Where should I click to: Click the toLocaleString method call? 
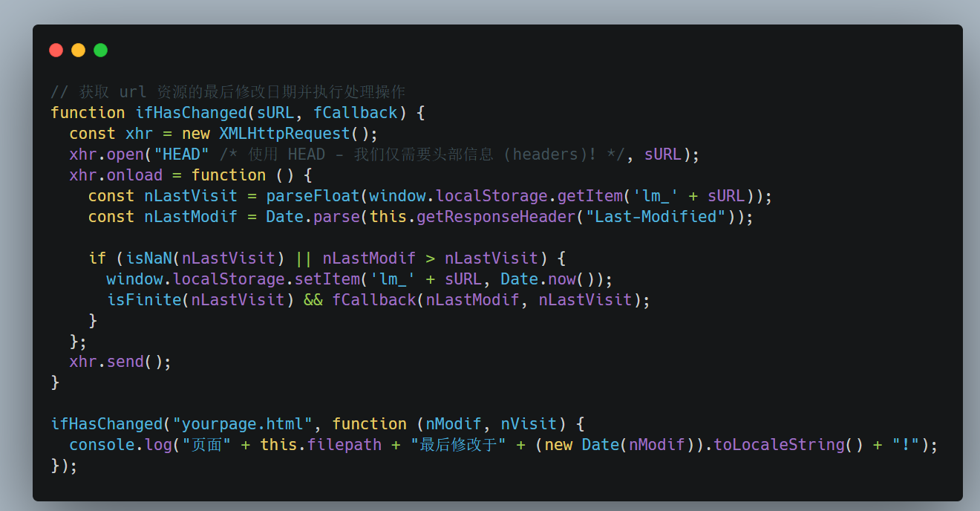pyautogui.click(x=779, y=445)
